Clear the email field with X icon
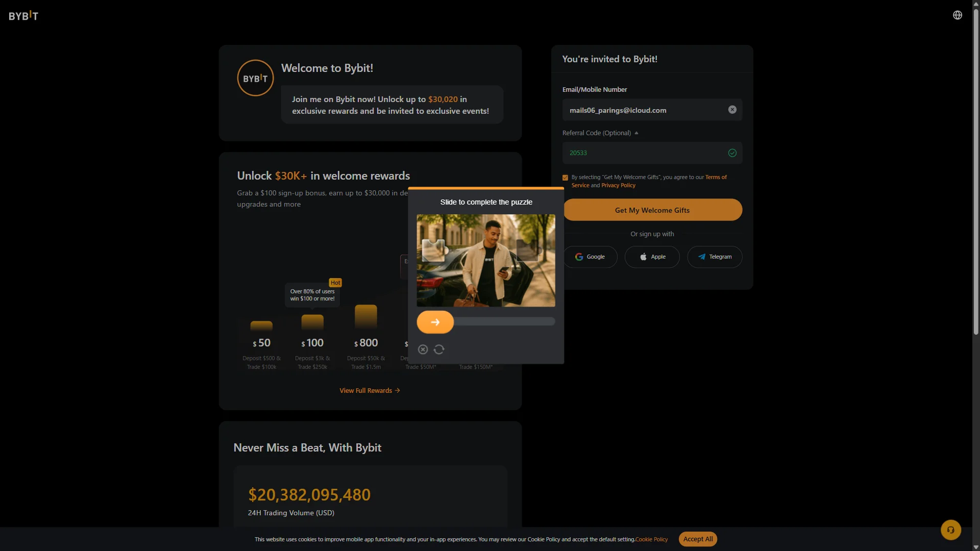Viewport: 980px width, 551px height. tap(732, 110)
